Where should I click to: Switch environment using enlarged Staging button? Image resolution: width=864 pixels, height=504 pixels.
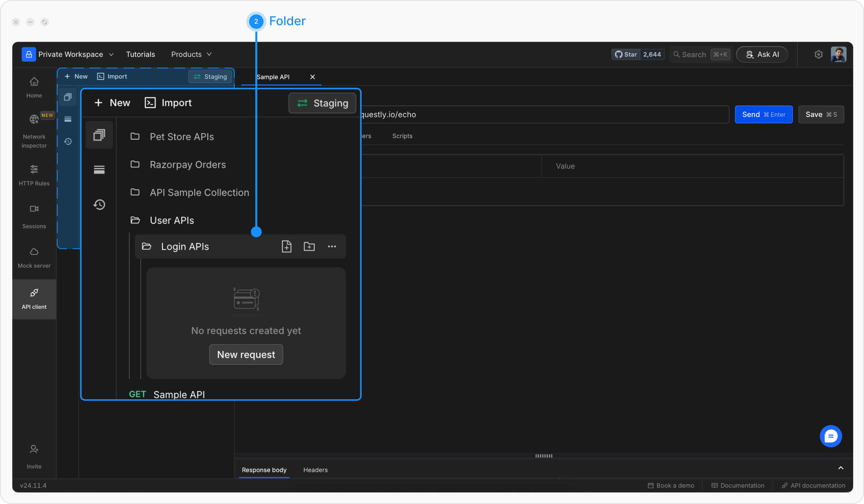coord(322,103)
